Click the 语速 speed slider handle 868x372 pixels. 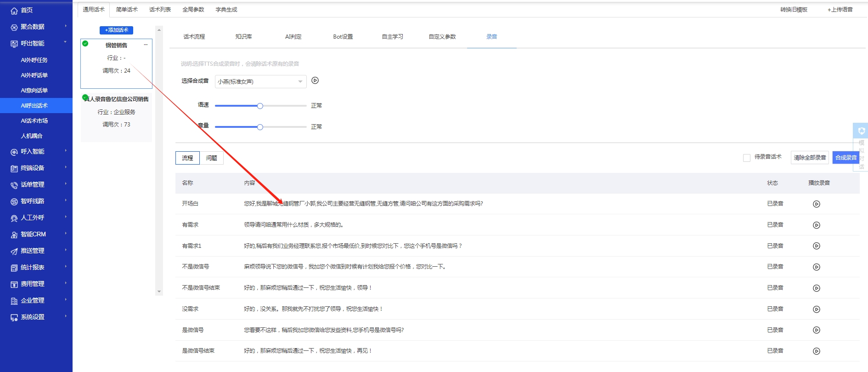(x=260, y=106)
